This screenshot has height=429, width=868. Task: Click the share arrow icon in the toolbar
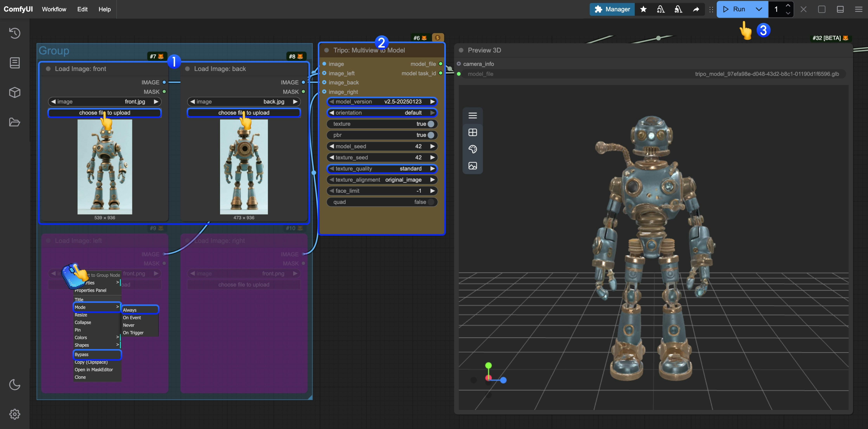click(696, 9)
